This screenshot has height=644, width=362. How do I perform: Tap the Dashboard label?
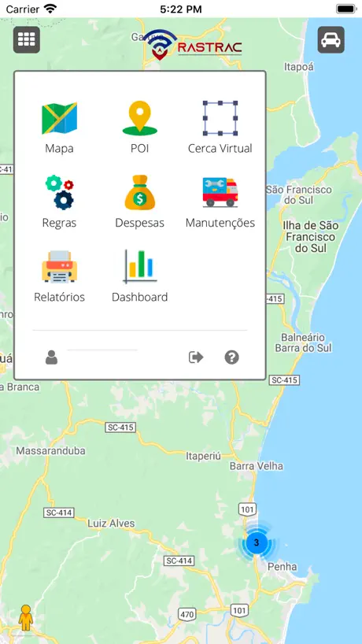point(140,297)
